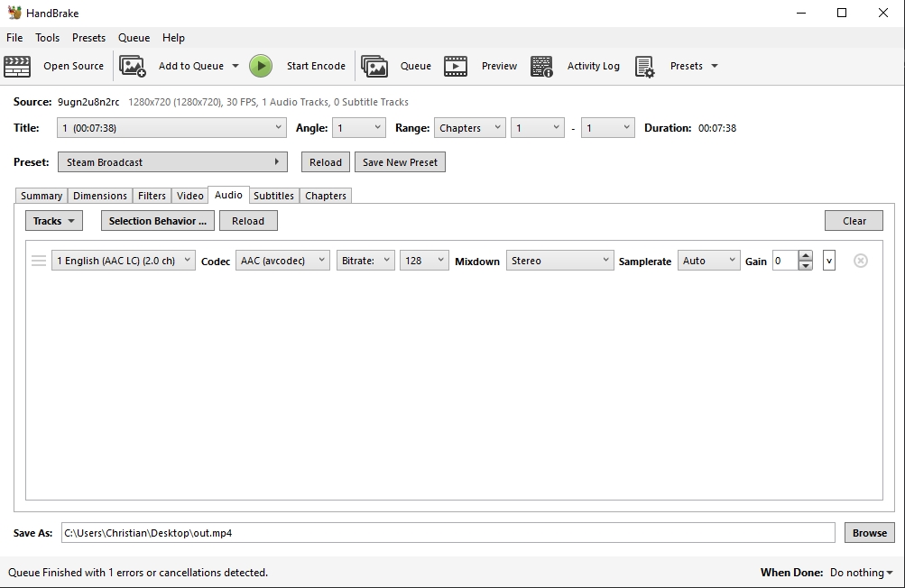Remove audio track with circled X icon
The height and width of the screenshot is (588, 905).
861,261
